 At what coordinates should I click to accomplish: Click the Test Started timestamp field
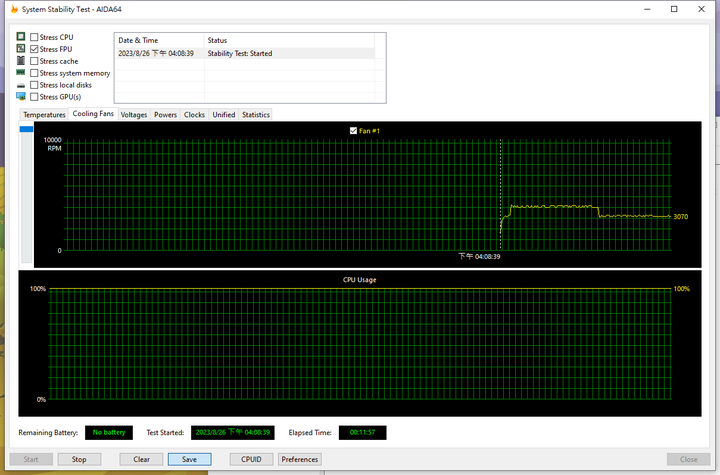point(232,433)
